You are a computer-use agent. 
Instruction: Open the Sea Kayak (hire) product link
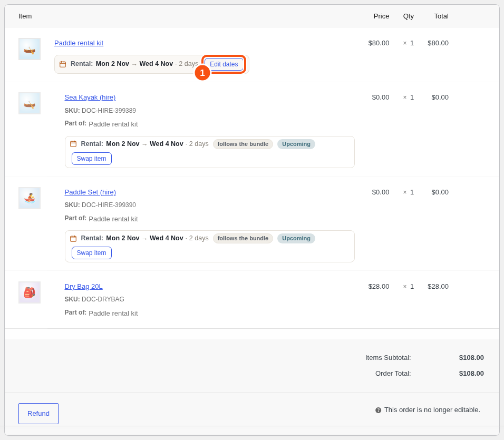(90, 97)
